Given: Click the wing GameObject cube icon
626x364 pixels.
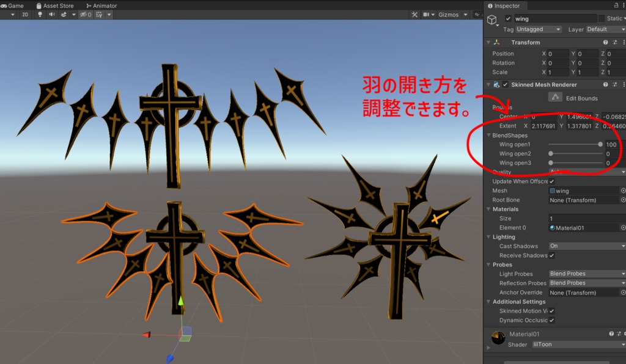Looking at the screenshot, I should [492, 19].
